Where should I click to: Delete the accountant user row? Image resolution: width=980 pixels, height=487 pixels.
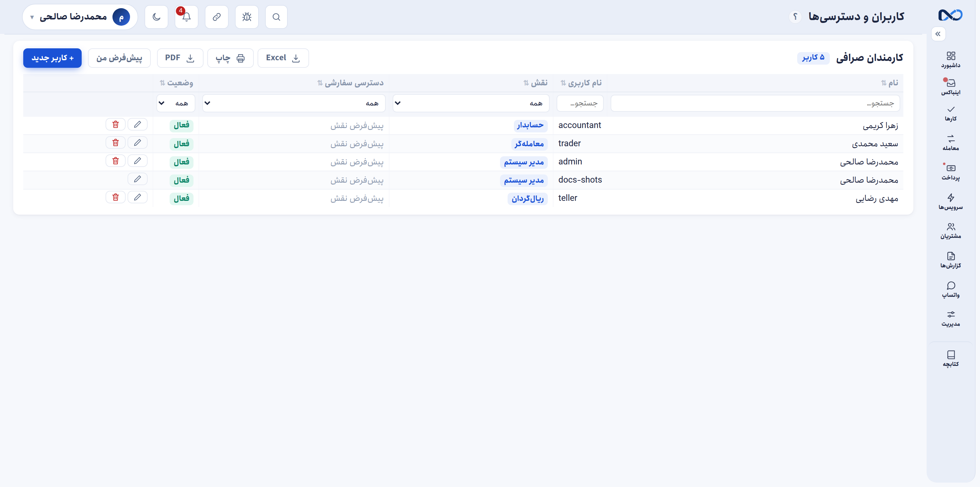click(116, 124)
